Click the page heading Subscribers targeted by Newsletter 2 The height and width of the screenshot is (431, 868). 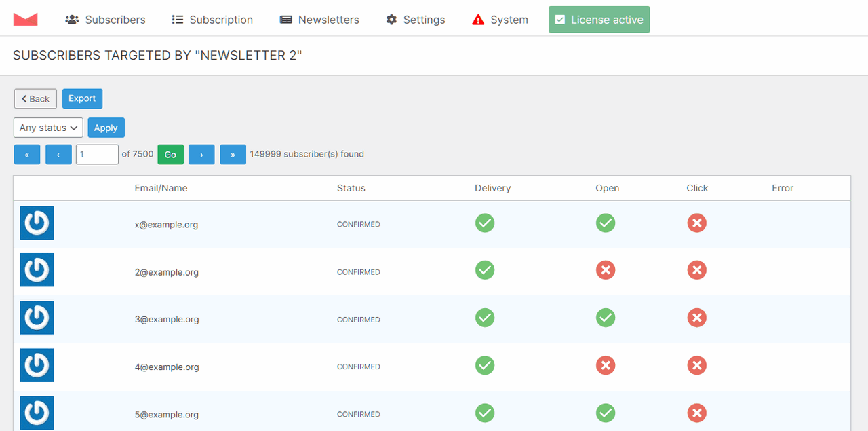click(x=157, y=56)
